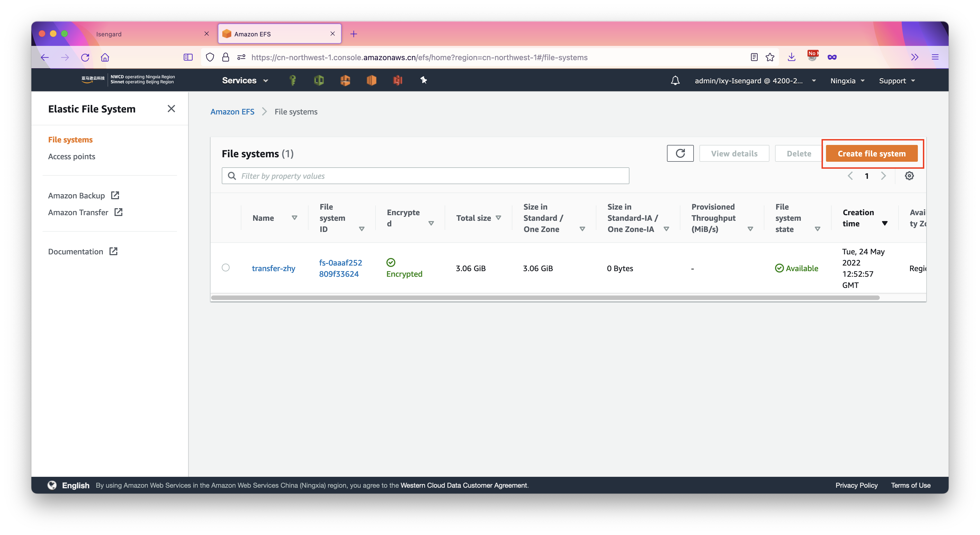This screenshot has width=980, height=535.
Task: Open Access points in the sidebar
Action: click(x=71, y=156)
